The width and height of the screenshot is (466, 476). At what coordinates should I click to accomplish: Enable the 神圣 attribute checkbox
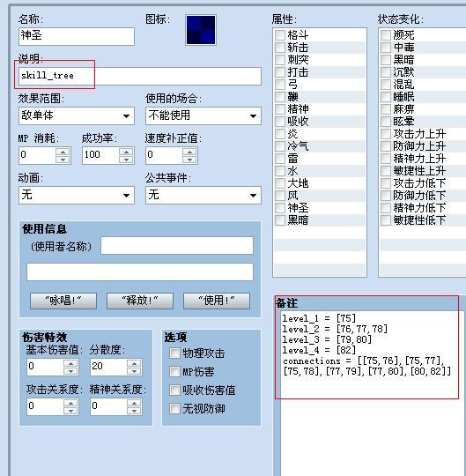[280, 208]
